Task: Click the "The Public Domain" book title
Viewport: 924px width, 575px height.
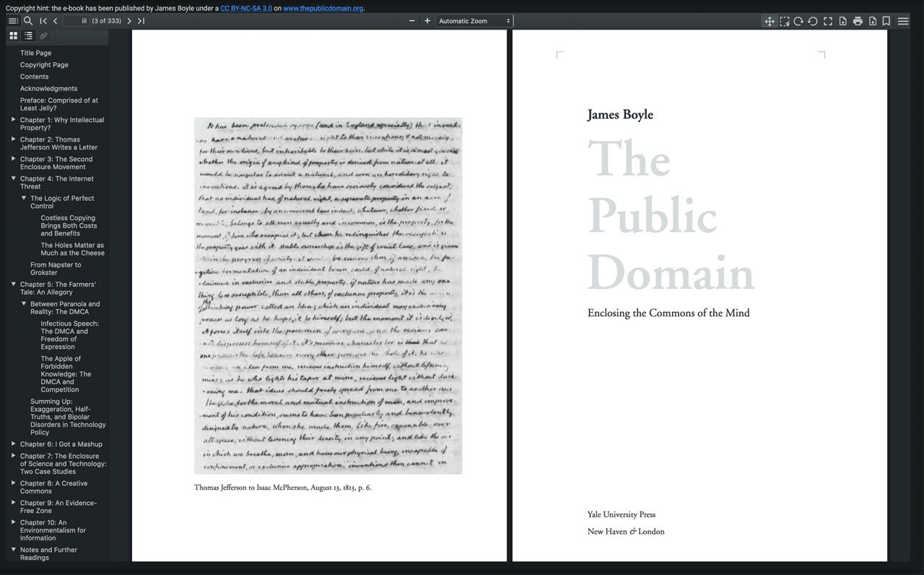Action: point(671,215)
